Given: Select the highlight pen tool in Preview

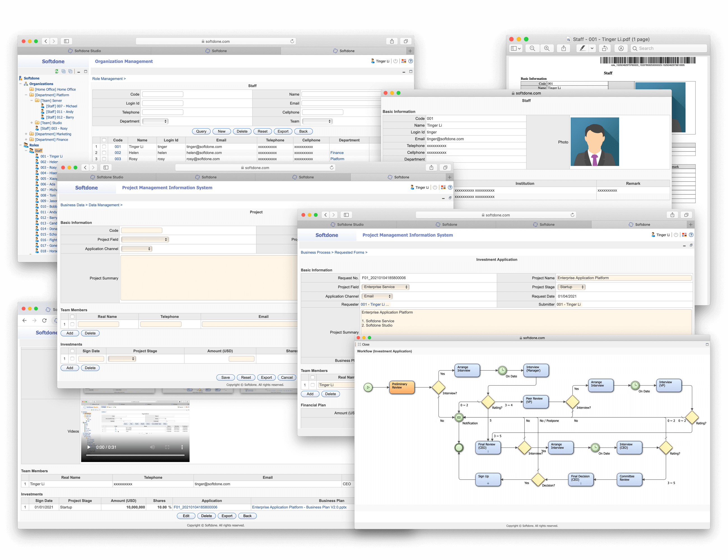Looking at the screenshot, I should 582,48.
